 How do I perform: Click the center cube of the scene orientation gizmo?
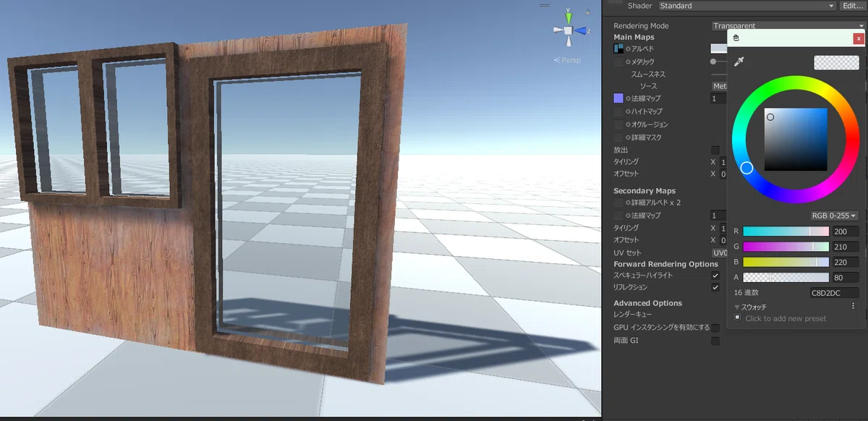click(569, 30)
